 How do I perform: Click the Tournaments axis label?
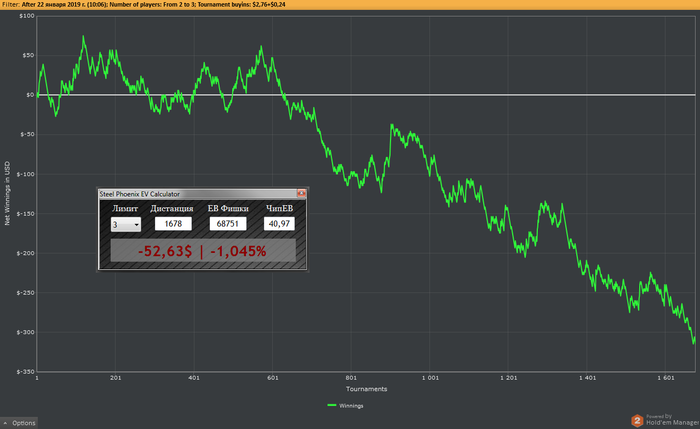click(x=367, y=389)
